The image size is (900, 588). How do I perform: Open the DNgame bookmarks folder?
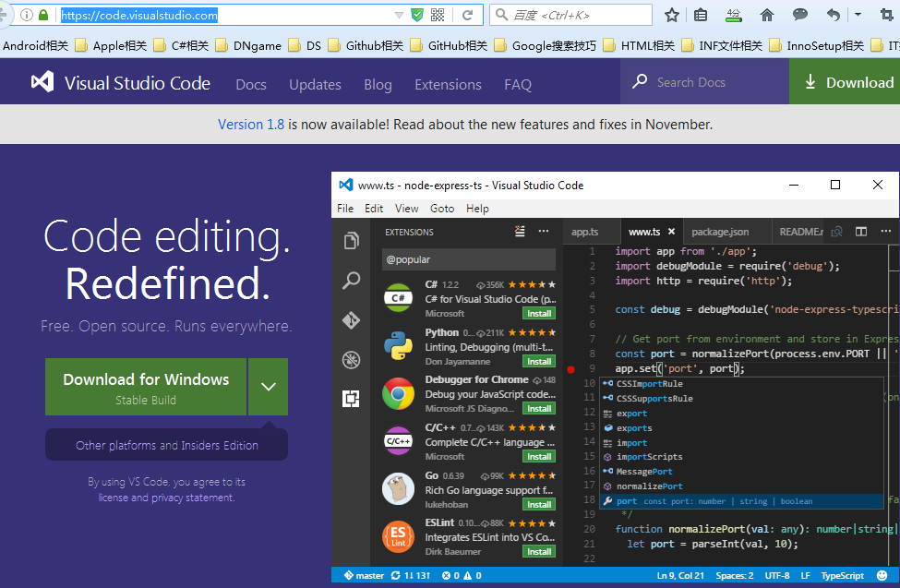pyautogui.click(x=248, y=45)
